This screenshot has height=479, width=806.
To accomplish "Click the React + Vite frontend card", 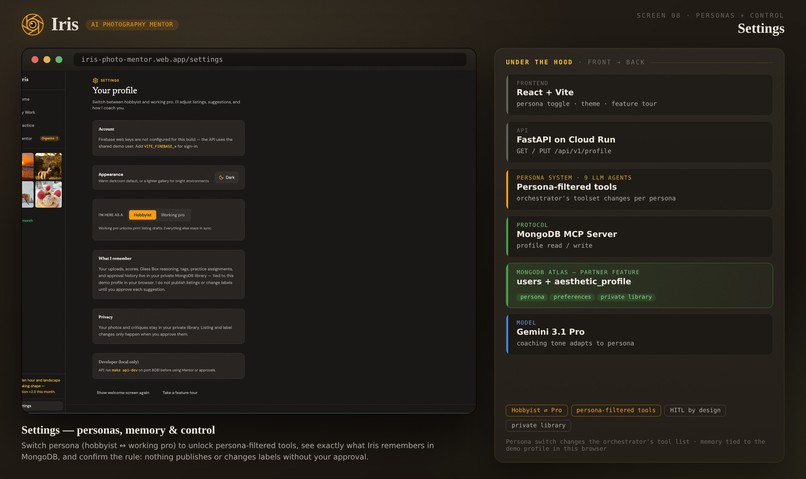I will (639, 95).
